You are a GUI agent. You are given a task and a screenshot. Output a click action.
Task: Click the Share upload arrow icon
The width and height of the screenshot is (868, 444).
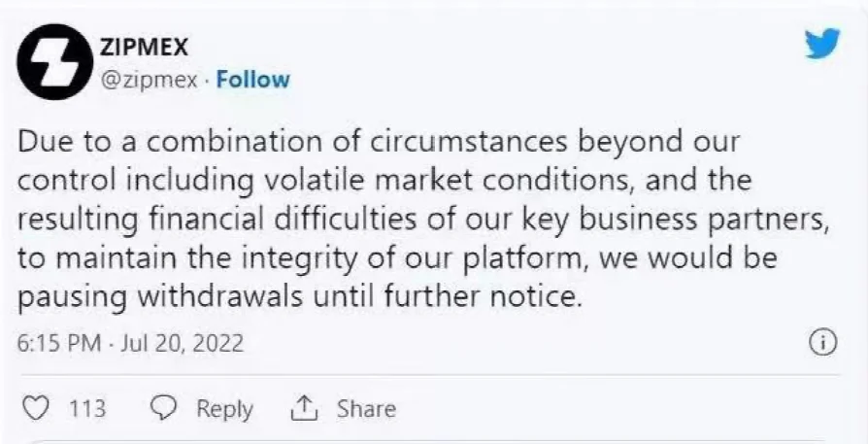pyautogui.click(x=305, y=409)
